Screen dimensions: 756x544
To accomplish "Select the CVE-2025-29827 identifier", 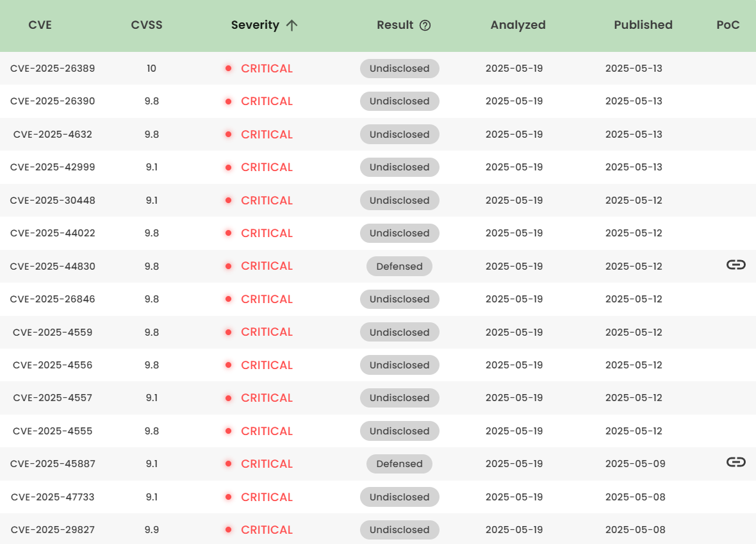I will 53,530.
